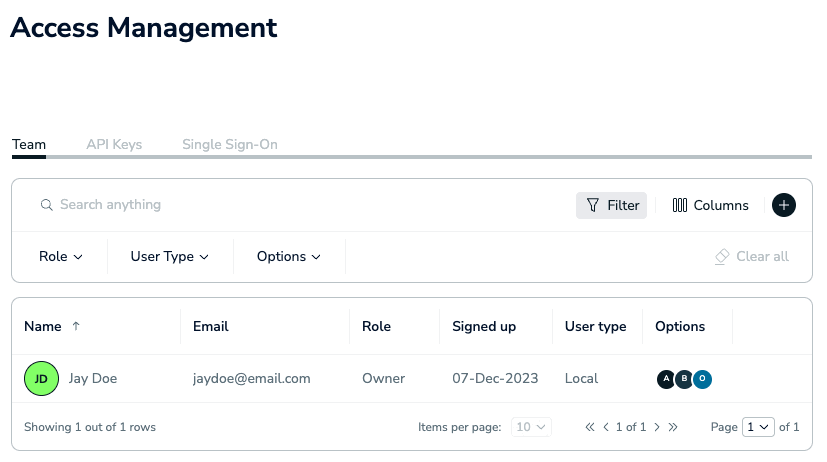Viewport: 827px width, 462px height.
Task: Open the Single Sign-On tab
Action: point(229,144)
